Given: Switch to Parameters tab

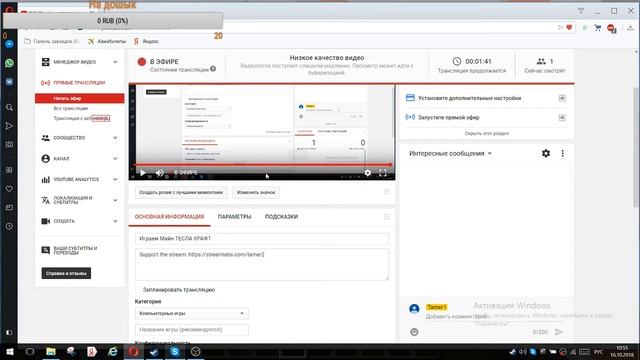Looking at the screenshot, I should (234, 217).
